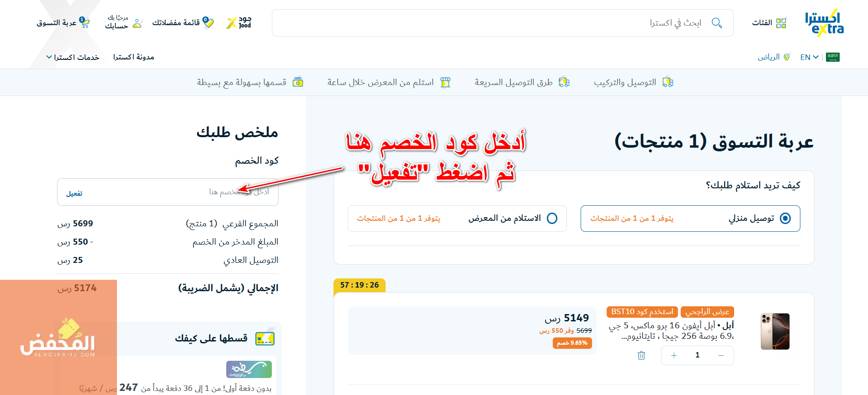Open the categories grid icon

coord(781,23)
